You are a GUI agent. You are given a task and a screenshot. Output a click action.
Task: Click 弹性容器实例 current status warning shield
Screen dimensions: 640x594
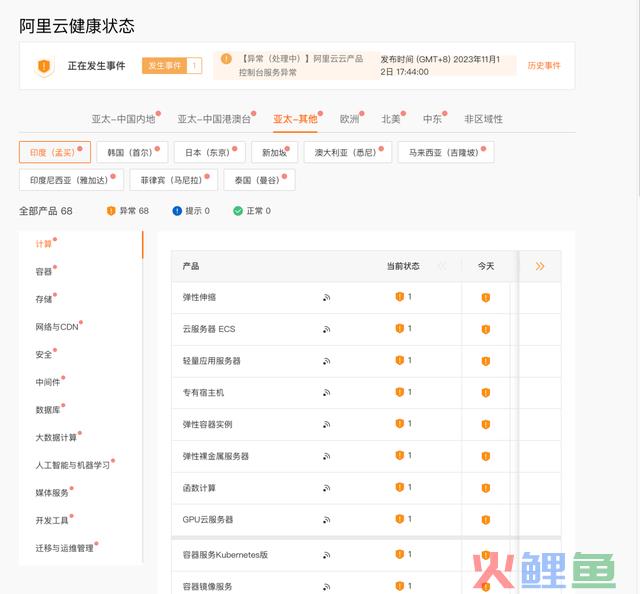pos(400,424)
